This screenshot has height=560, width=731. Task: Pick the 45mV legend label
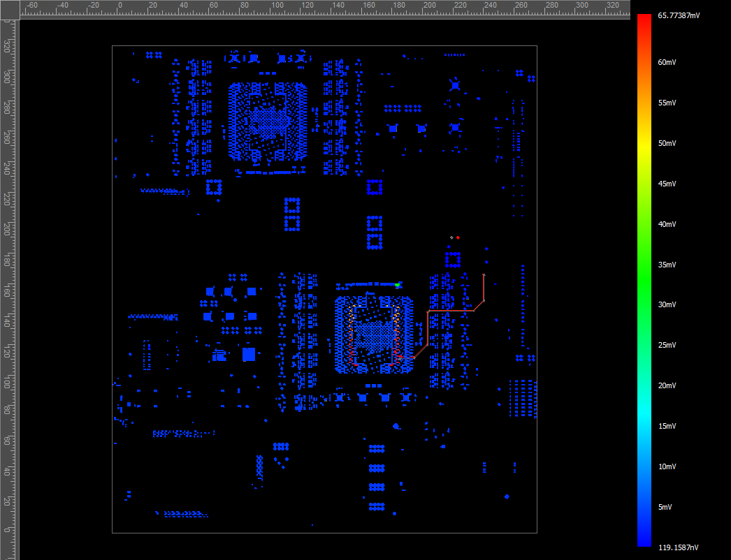click(667, 184)
